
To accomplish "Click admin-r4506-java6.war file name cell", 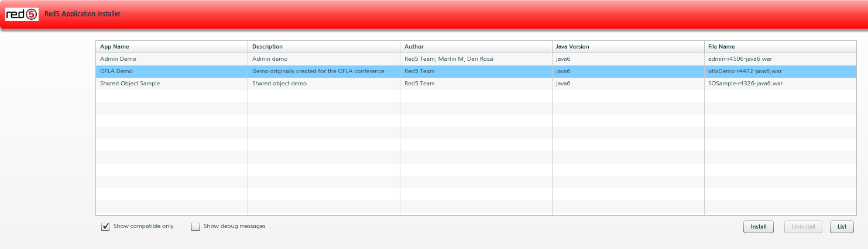I will (745, 59).
